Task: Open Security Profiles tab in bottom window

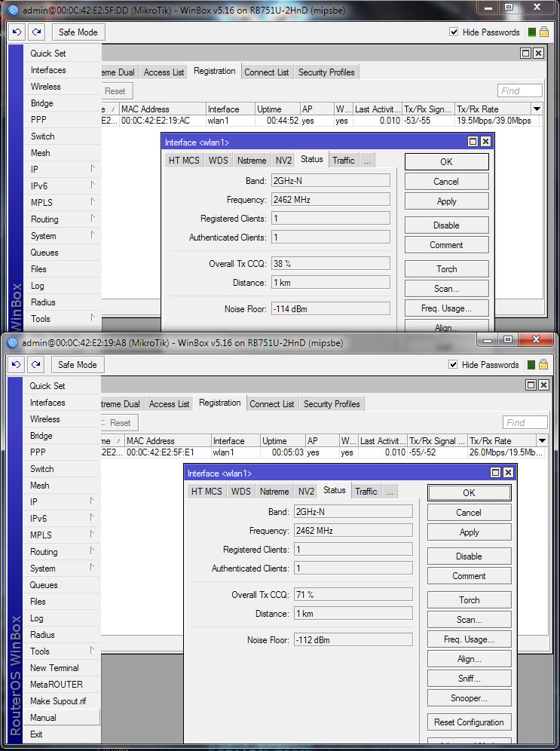Action: (332, 404)
